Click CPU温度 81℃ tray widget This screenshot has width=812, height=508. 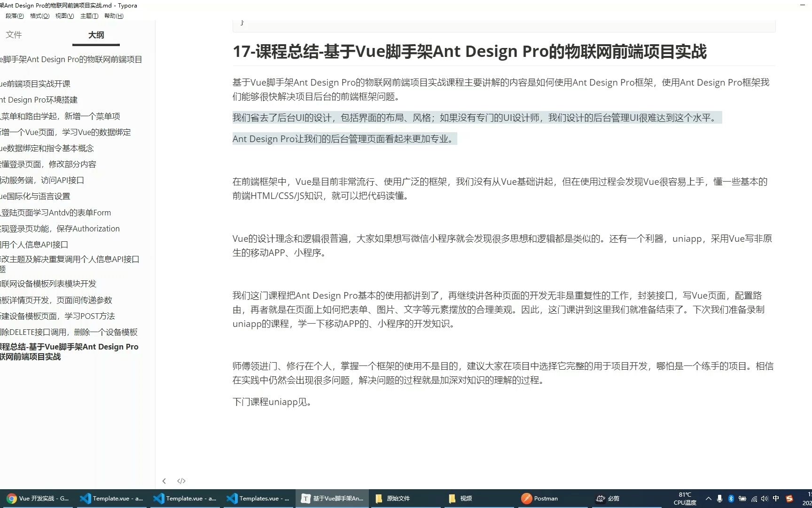[x=685, y=499]
